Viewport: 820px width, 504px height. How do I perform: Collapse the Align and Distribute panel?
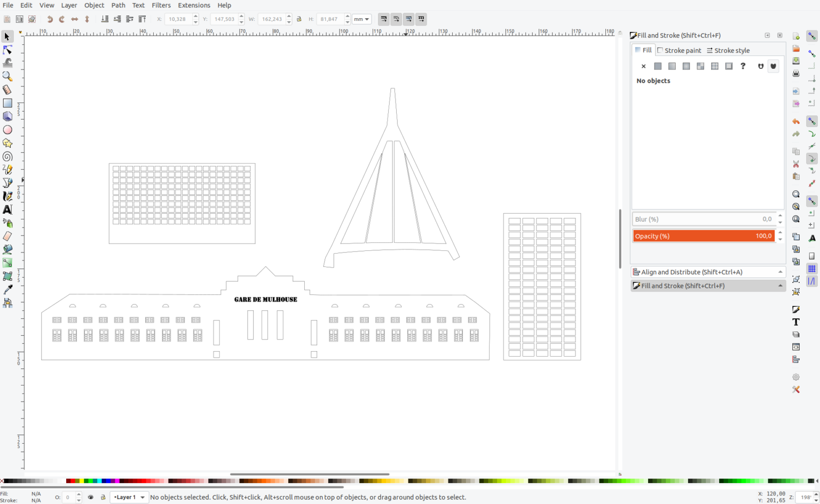780,272
